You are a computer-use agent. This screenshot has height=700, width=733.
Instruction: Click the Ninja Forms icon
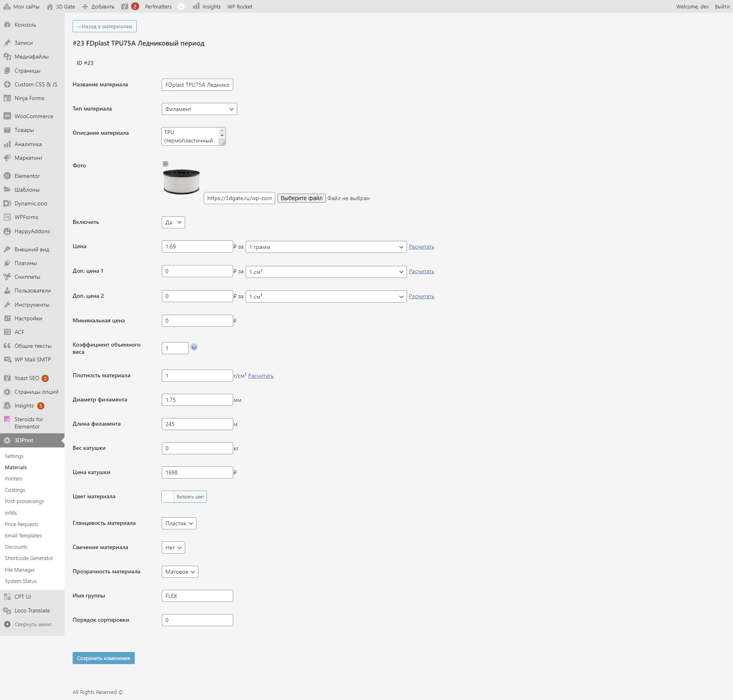point(7,98)
